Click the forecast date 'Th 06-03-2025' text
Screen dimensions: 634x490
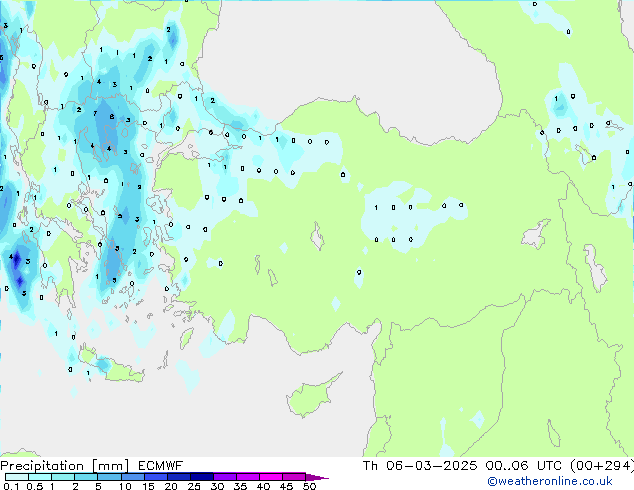[x=420, y=466]
